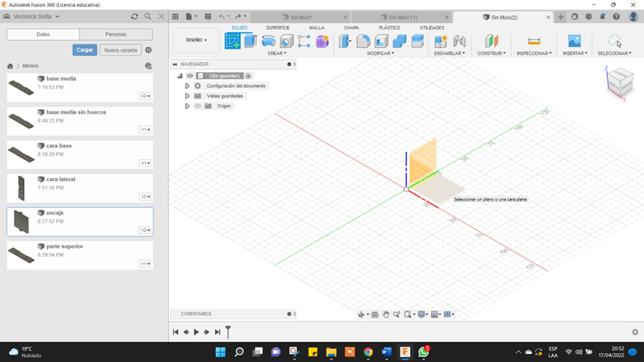The height and width of the screenshot is (362, 644).
Task: Select the Joint tool
Action: [459, 41]
